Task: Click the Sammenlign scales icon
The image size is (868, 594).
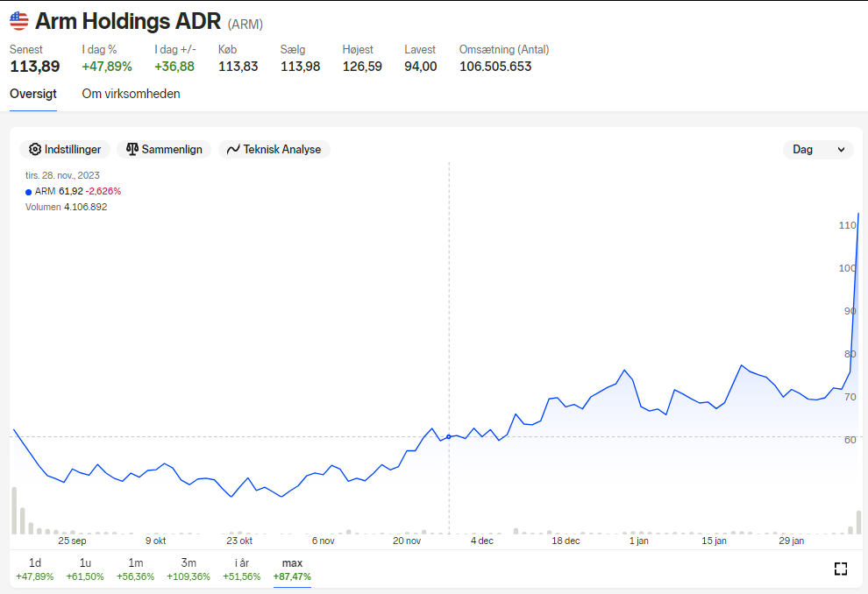Action: click(x=132, y=149)
